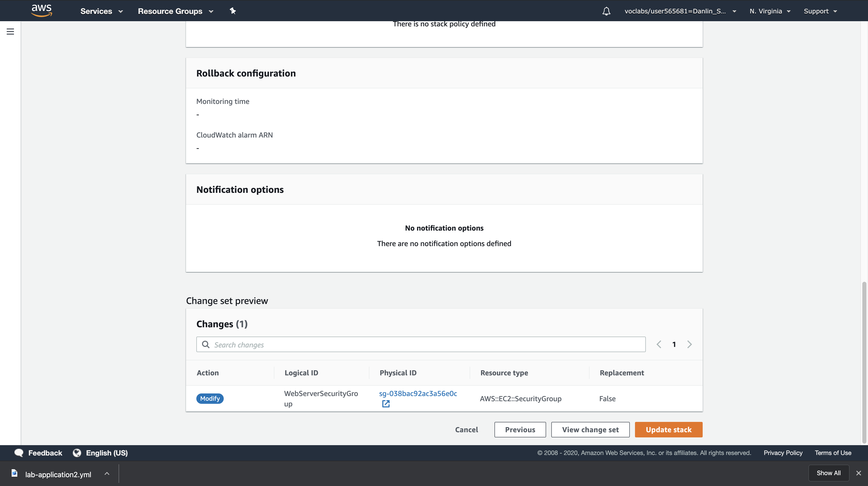
Task: Go to previous page of changes
Action: [x=659, y=344]
